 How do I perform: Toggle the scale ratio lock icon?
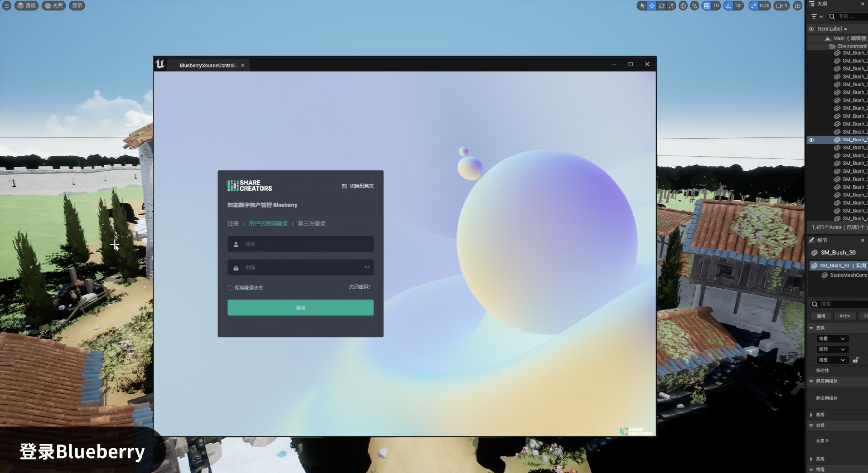(x=856, y=360)
